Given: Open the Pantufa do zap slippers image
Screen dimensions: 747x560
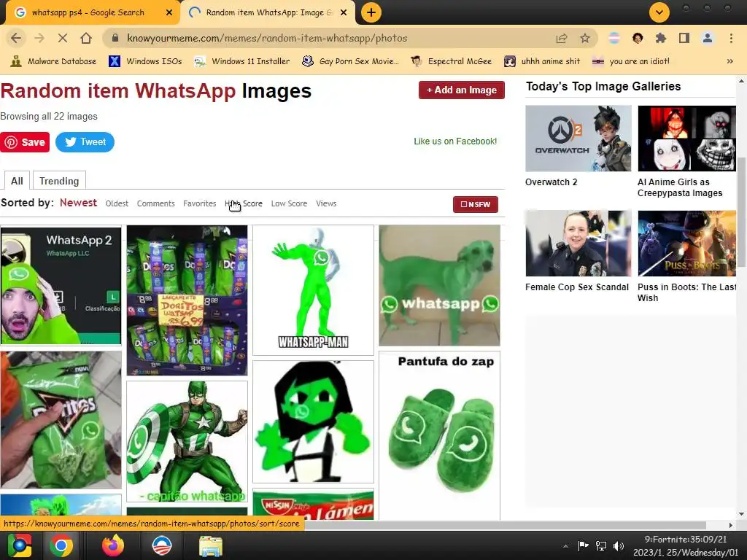Looking at the screenshot, I should coord(439,436).
